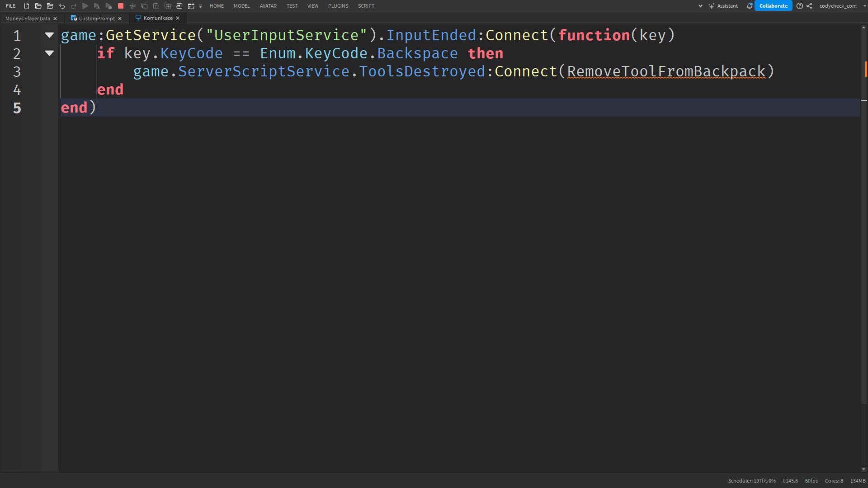This screenshot has height=488, width=868.
Task: Create a new place file
Action: 26,6
